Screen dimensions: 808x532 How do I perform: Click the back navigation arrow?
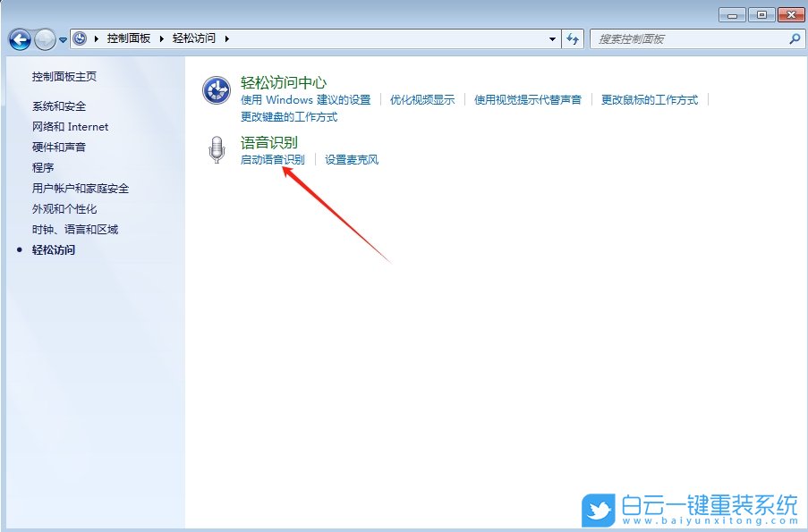[x=20, y=38]
